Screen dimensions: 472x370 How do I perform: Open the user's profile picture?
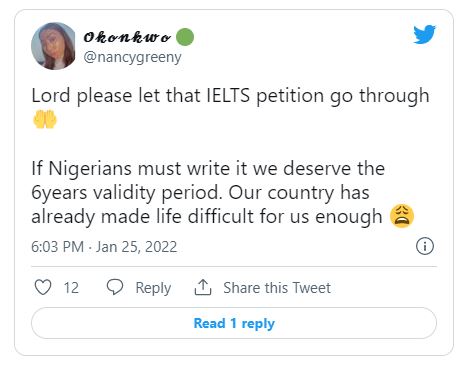click(x=53, y=46)
